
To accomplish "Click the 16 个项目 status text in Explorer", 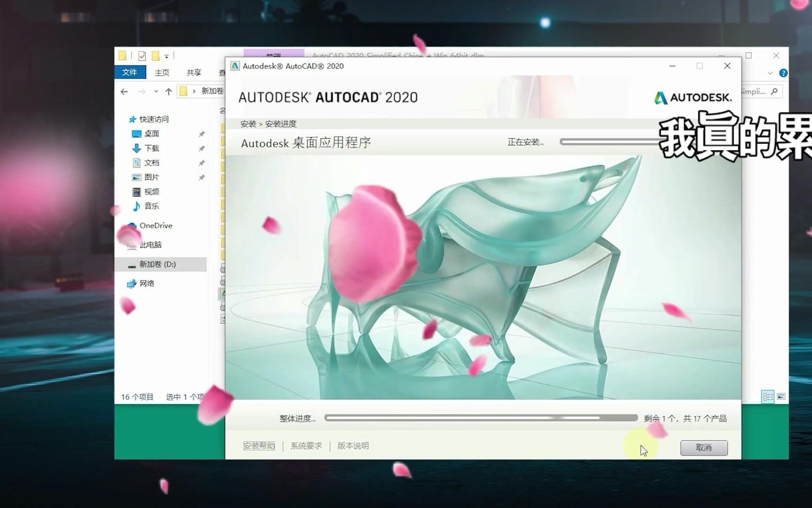I will [x=137, y=397].
